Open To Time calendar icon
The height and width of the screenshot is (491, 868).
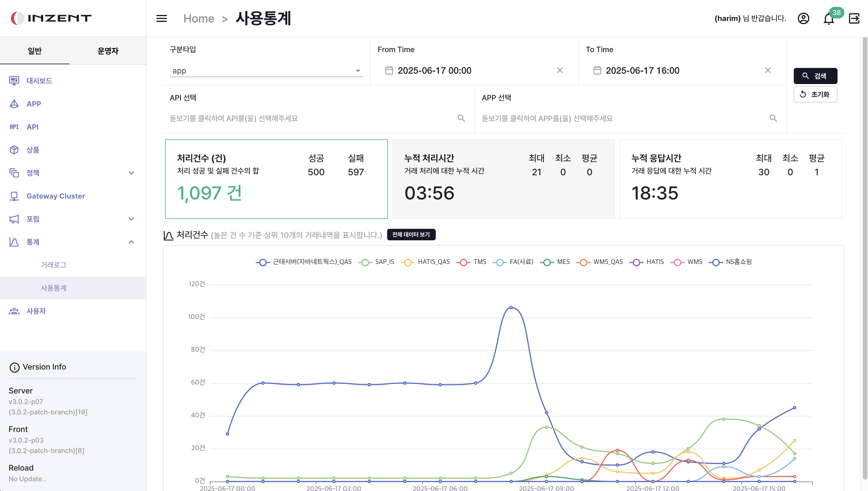click(x=597, y=70)
